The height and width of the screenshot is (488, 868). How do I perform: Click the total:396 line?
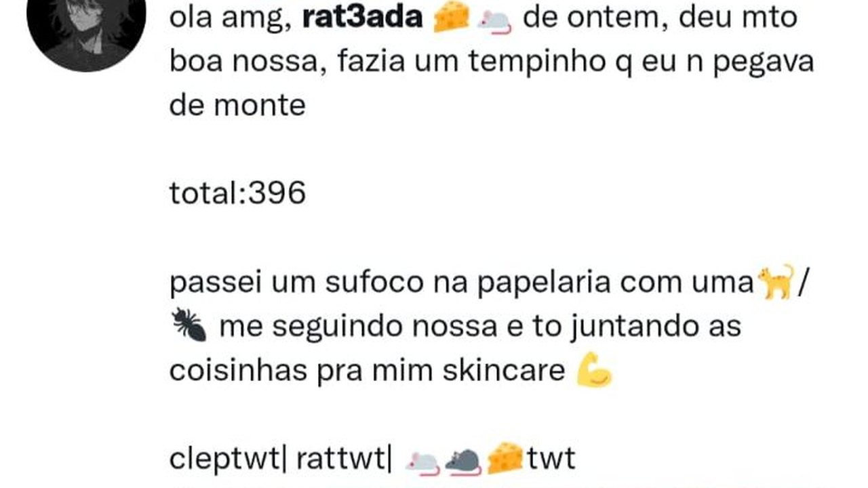click(x=237, y=194)
